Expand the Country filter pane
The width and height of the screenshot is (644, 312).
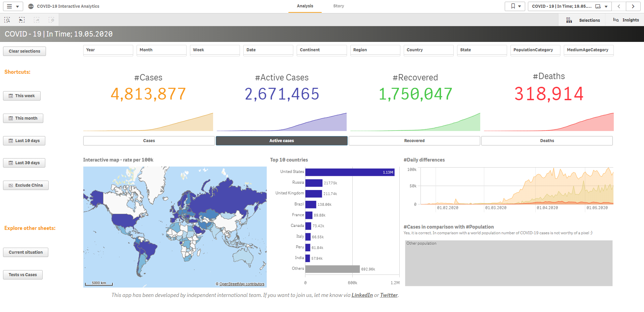coord(428,50)
